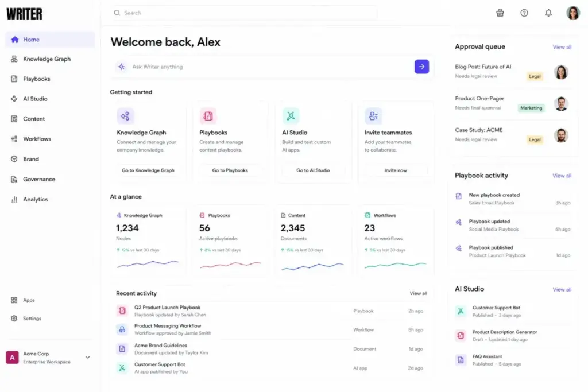This screenshot has height=392, width=588.
Task: Click the gift box icon in header
Action: pos(500,13)
